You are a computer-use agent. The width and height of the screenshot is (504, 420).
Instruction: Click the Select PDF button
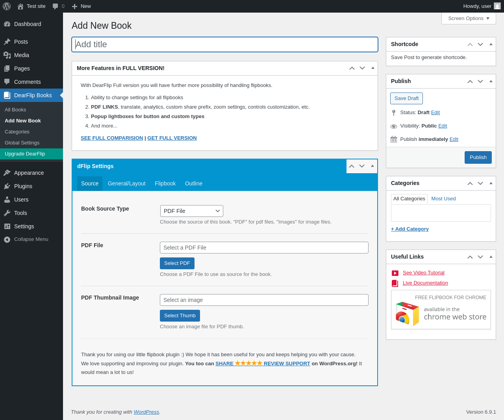pos(177,263)
